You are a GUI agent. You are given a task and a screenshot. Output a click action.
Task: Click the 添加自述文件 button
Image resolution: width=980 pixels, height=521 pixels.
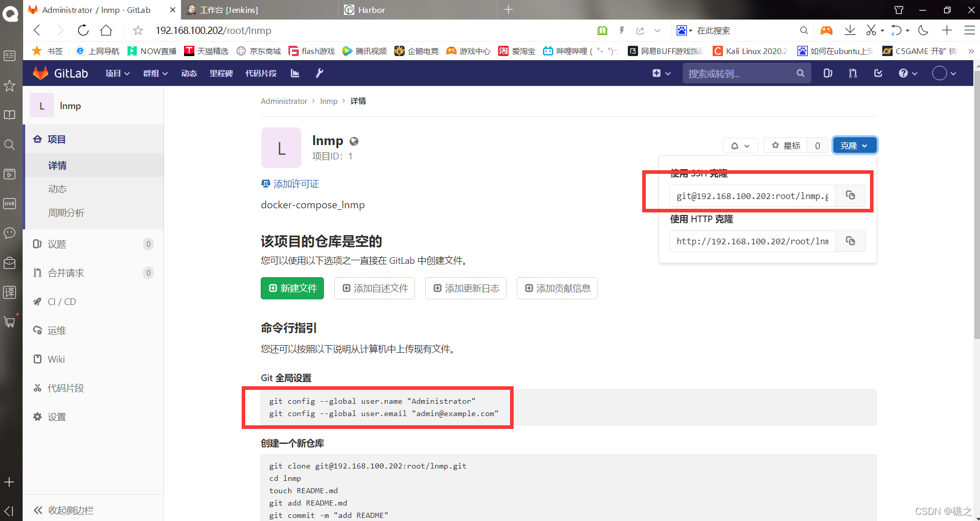[x=374, y=288]
